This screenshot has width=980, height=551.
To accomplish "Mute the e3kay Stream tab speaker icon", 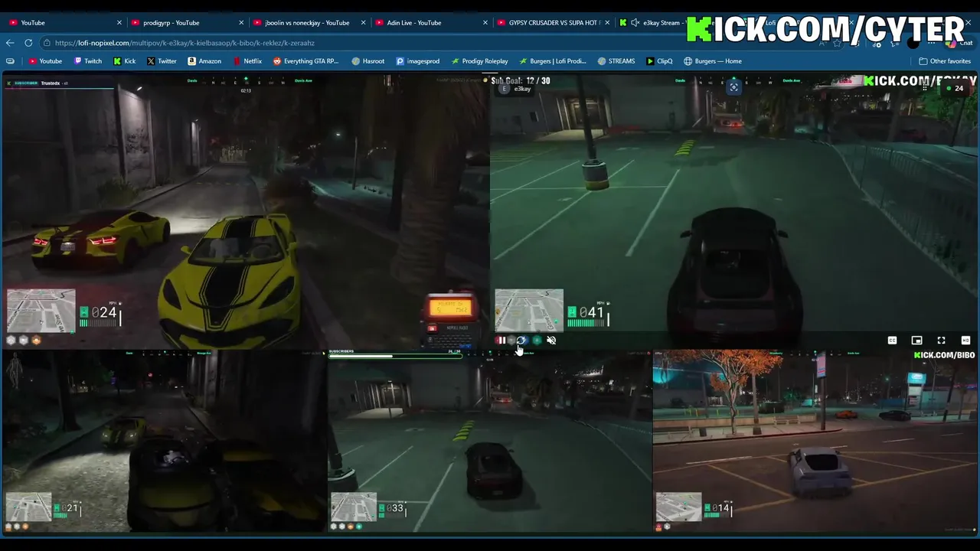I will click(x=635, y=23).
